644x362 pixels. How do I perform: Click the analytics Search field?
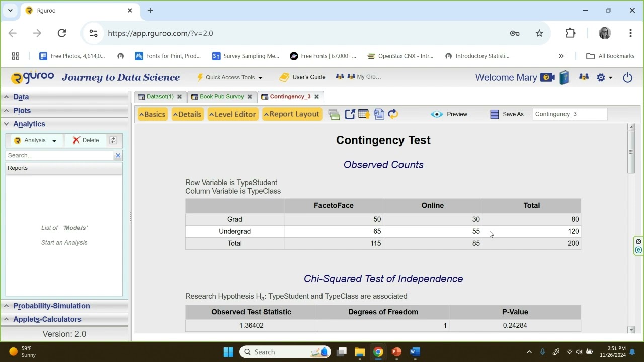(x=60, y=155)
